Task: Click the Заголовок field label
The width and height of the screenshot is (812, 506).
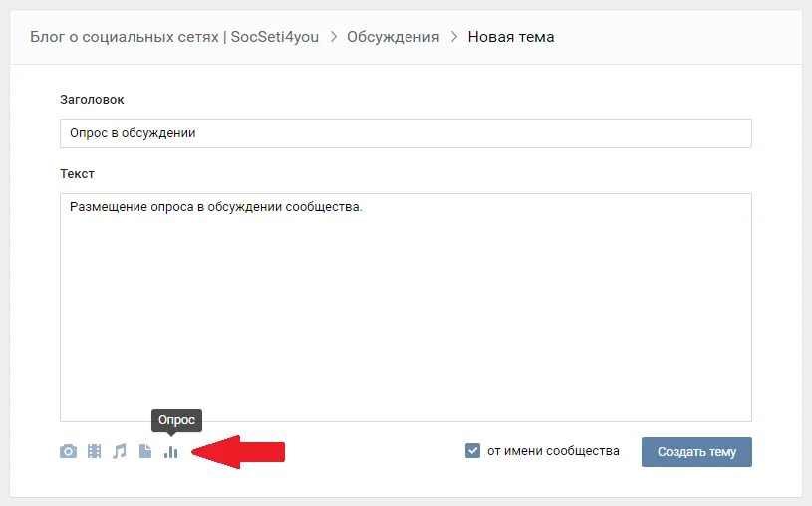Action: point(92,100)
